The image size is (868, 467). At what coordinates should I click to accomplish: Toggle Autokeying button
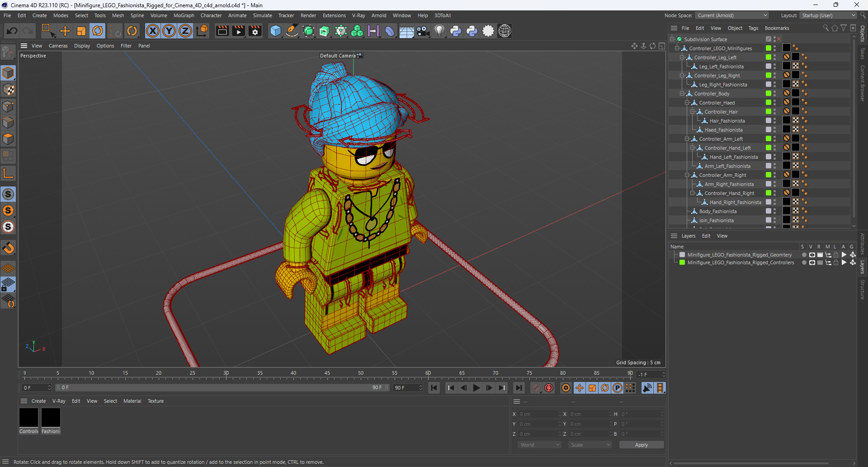click(549, 388)
